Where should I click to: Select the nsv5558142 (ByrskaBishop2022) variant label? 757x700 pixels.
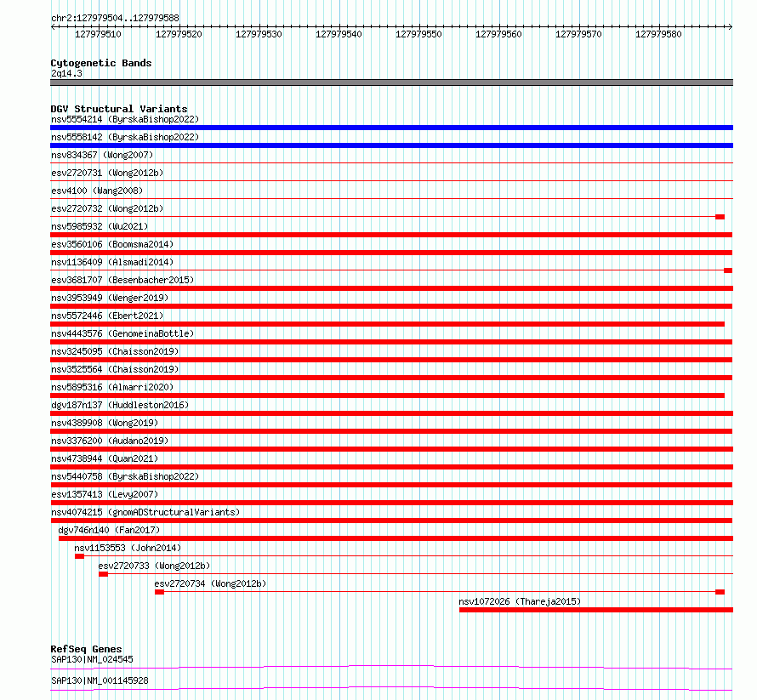(x=125, y=137)
